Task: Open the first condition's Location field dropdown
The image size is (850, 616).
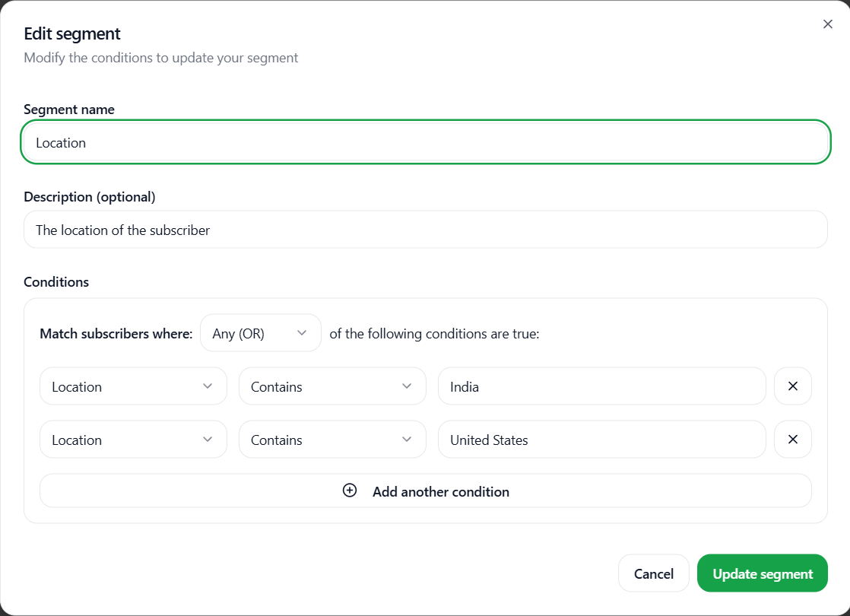Action: pos(133,386)
